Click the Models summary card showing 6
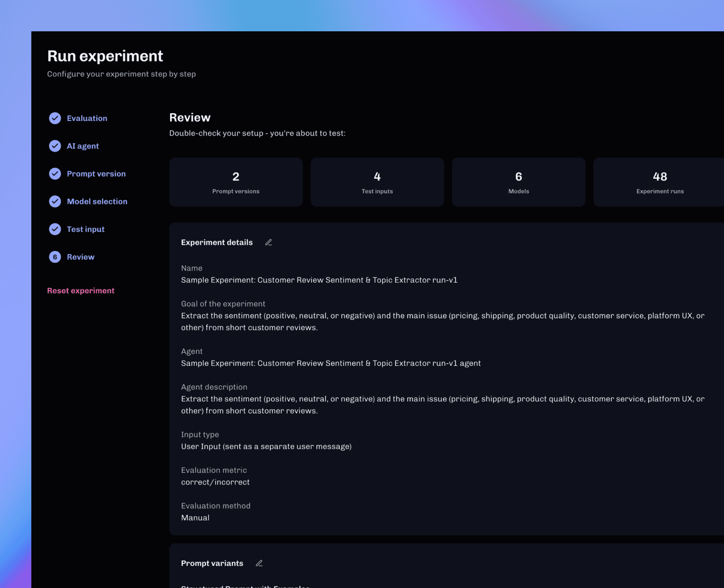724x588 pixels. click(x=518, y=182)
